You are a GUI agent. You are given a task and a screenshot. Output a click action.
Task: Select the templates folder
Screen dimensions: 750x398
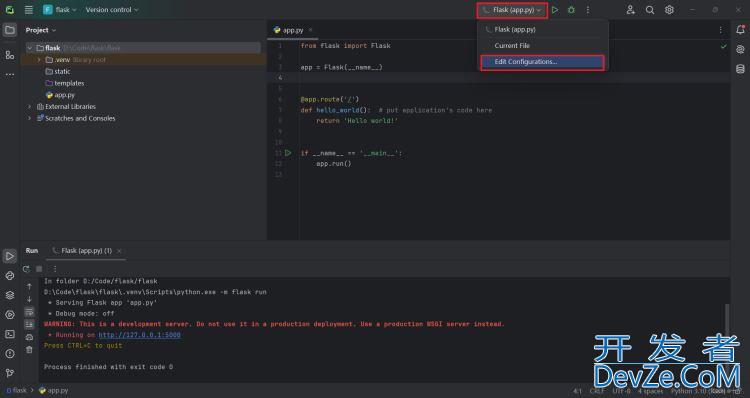tap(65, 83)
